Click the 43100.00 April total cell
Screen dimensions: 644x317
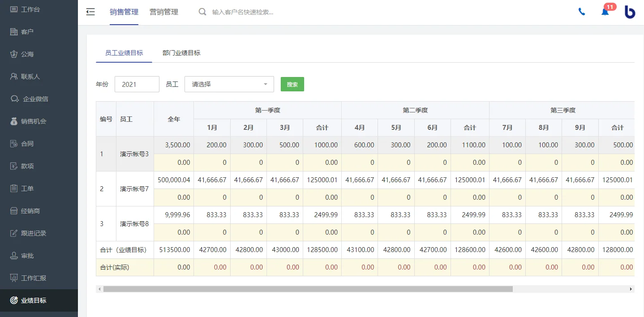coord(360,250)
